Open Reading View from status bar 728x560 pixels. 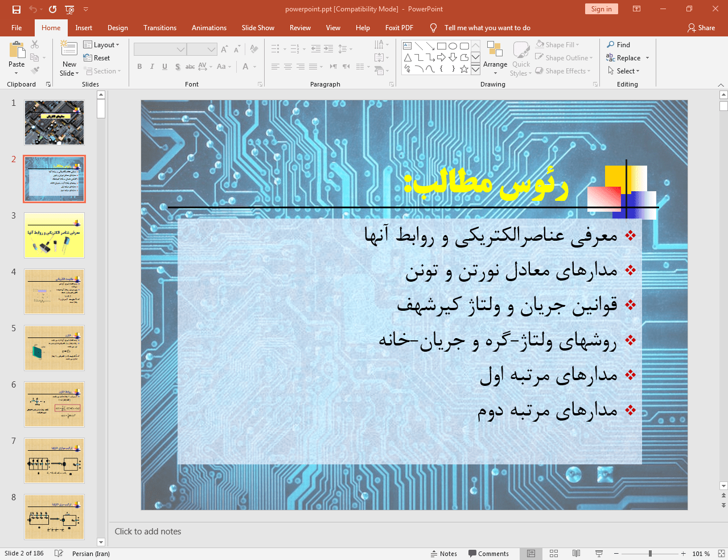pos(576,554)
